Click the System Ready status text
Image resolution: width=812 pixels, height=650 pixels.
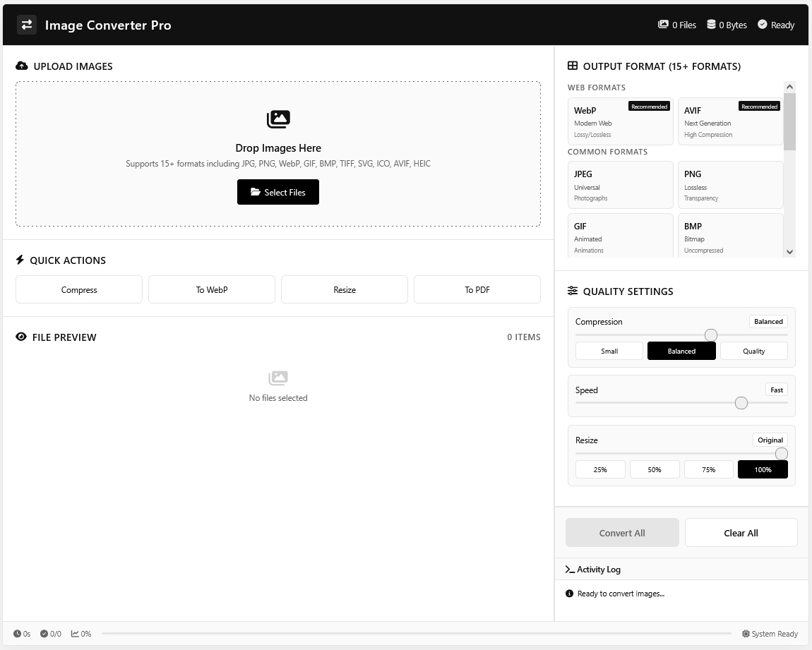(775, 634)
